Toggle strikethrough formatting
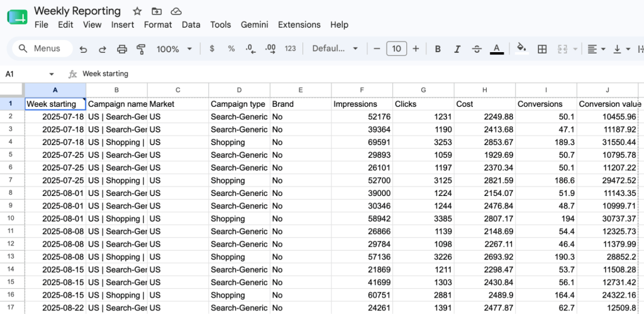 (x=477, y=49)
